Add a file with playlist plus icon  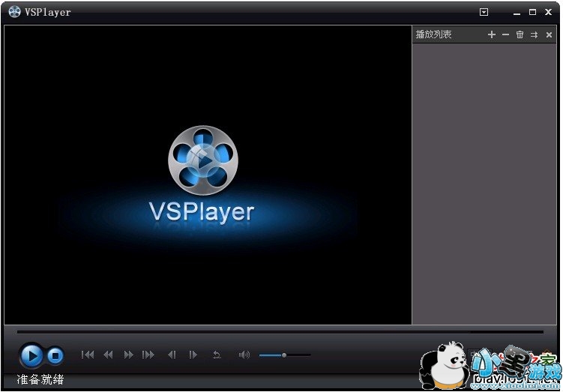492,34
